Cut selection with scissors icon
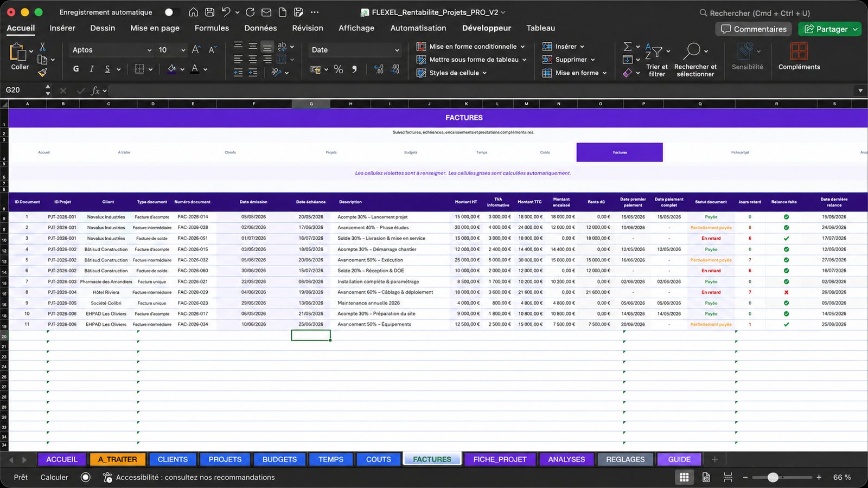 pos(42,47)
